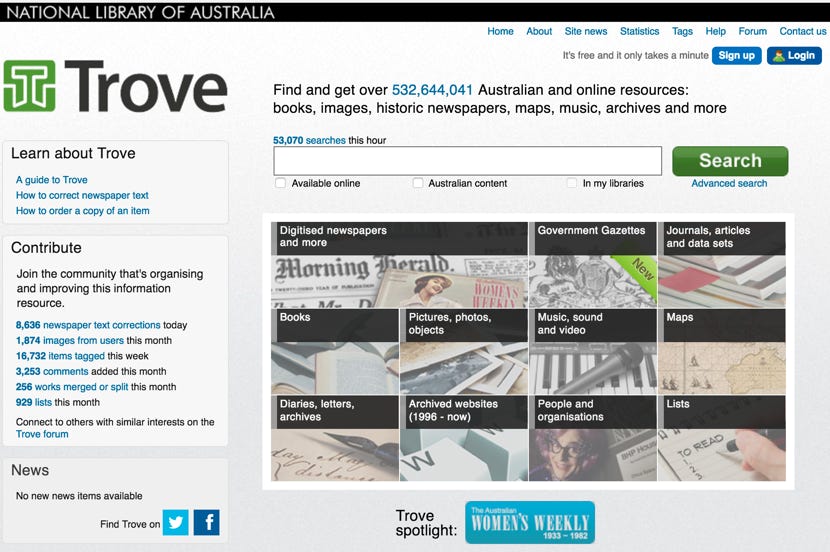This screenshot has height=552, width=830.
Task: Open the Advanced search link
Action: coord(729,183)
